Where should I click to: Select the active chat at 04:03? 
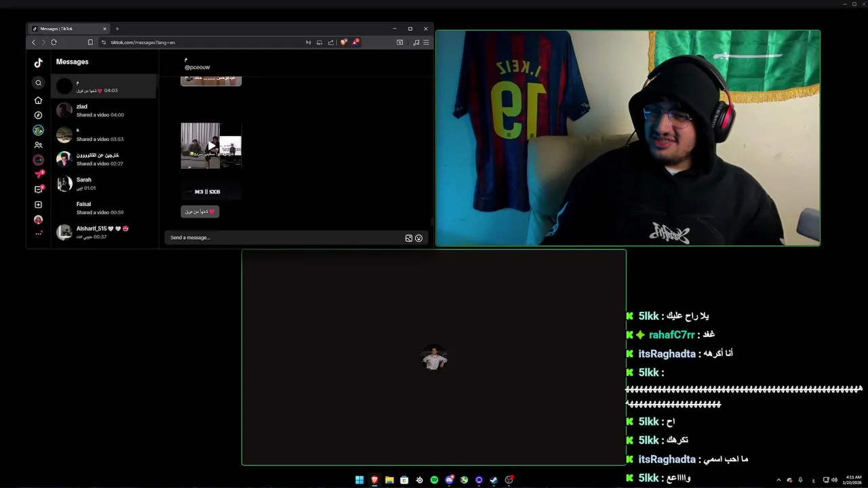105,86
